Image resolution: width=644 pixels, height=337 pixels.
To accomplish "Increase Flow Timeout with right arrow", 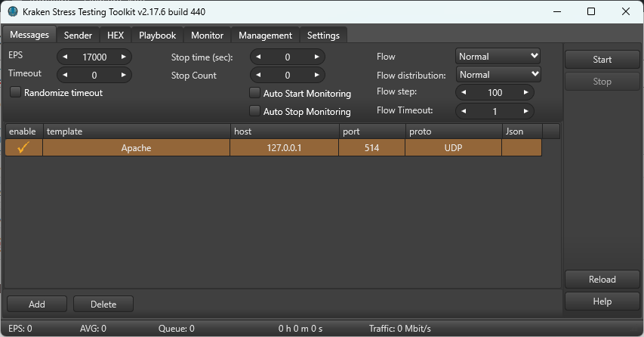I will (525, 111).
